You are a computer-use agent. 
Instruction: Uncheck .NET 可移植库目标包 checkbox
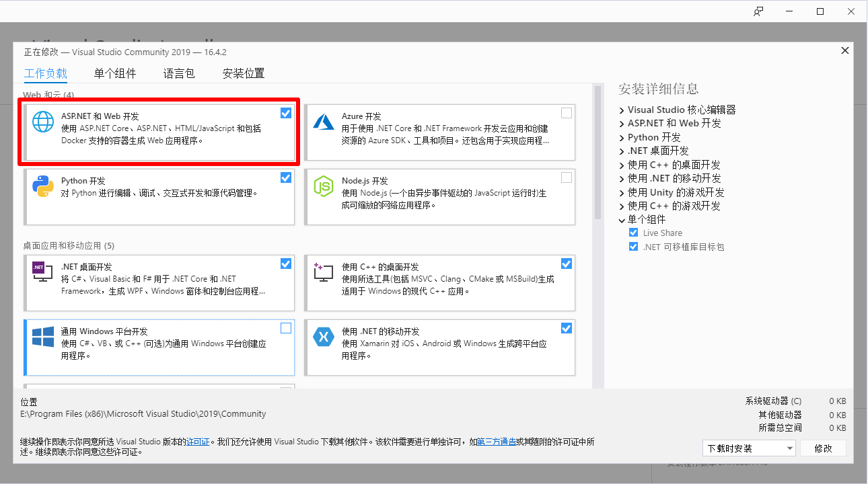tap(633, 247)
